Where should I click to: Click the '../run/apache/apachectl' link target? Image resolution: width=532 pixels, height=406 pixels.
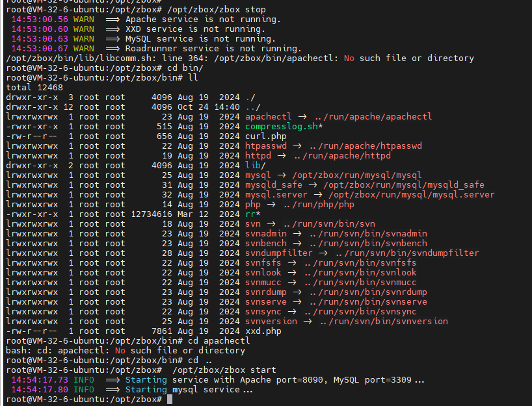click(x=373, y=116)
